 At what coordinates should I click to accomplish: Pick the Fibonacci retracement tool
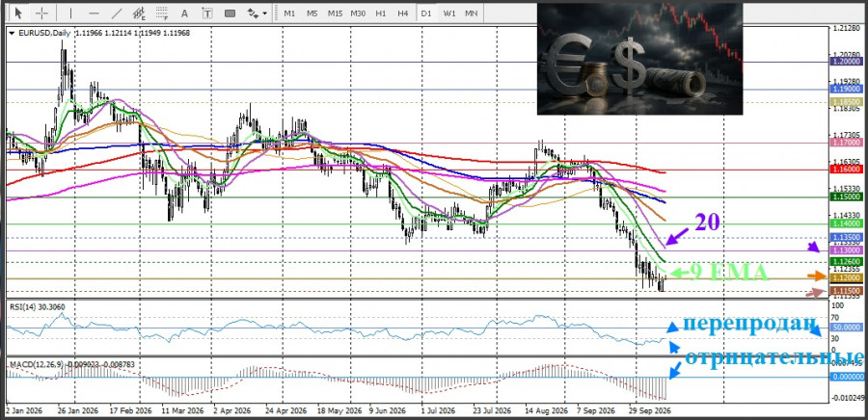(x=162, y=13)
